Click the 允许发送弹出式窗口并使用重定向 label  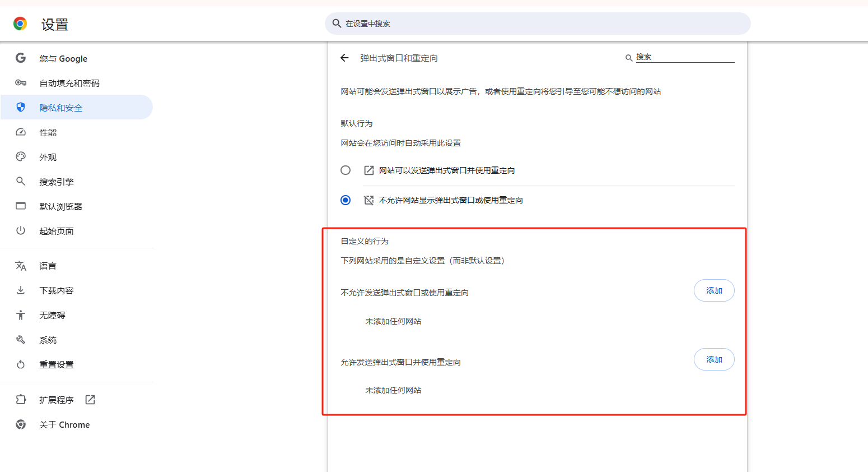(x=401, y=362)
